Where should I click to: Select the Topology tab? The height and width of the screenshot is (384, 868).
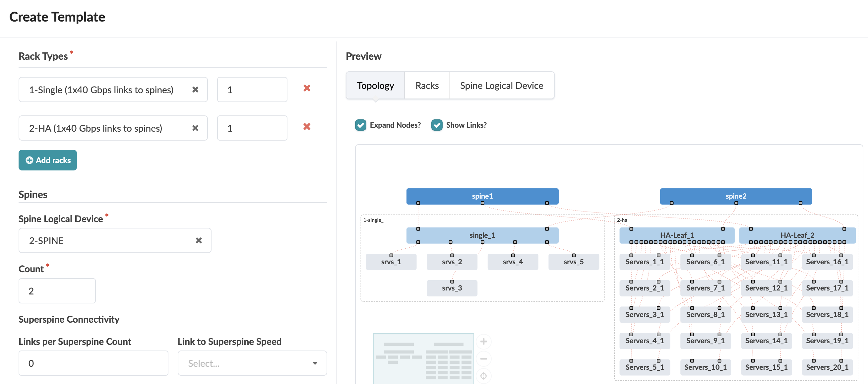coord(375,86)
